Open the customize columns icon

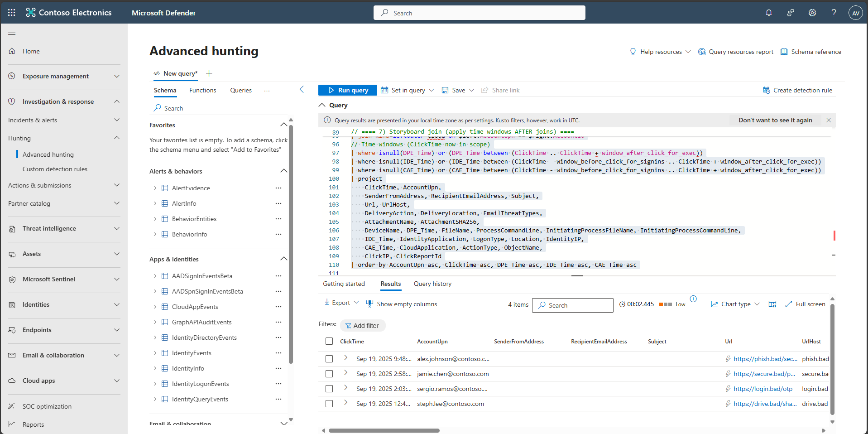coord(772,304)
